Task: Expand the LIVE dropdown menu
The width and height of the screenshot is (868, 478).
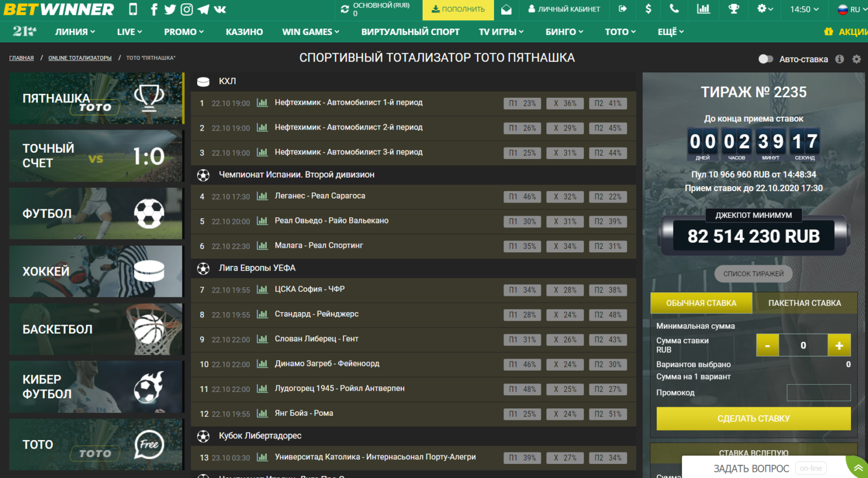Action: [129, 32]
